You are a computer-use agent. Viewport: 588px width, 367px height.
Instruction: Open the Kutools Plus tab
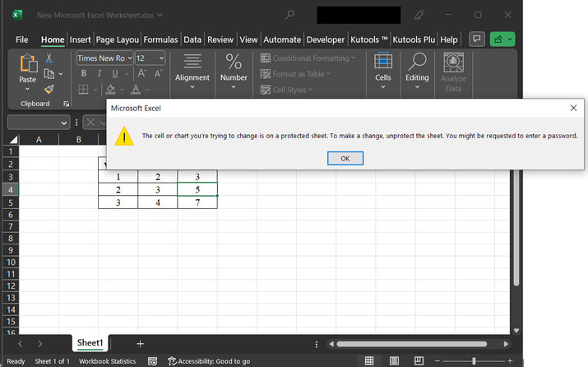click(x=414, y=39)
